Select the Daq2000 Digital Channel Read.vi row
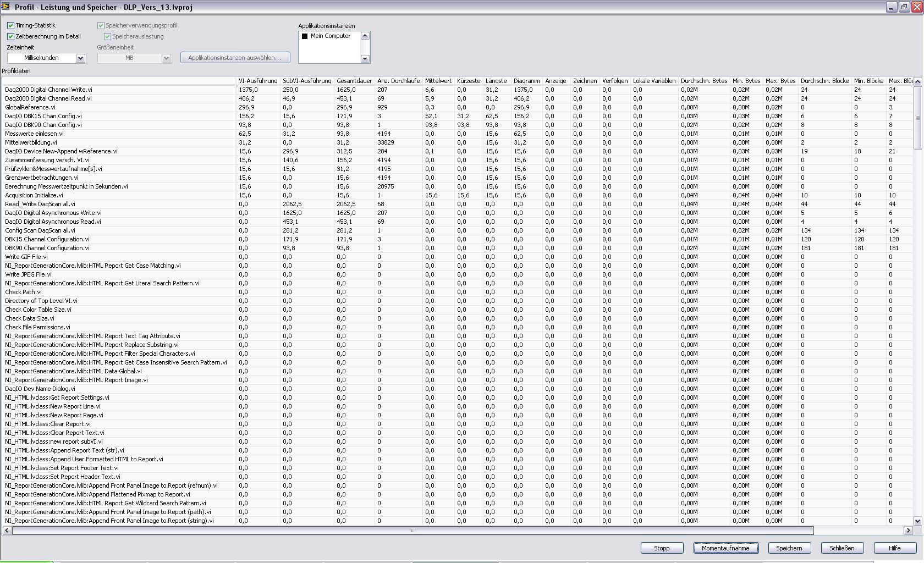Screen dimensions: 924x563 pyautogui.click(x=458, y=98)
